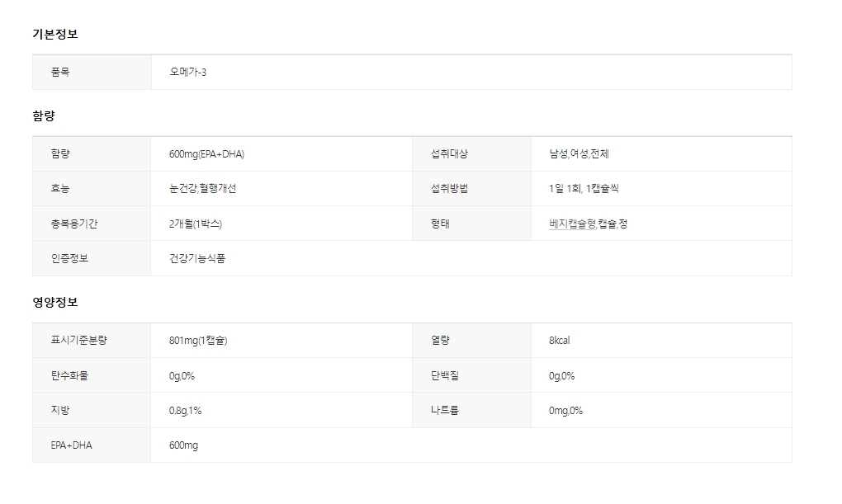The height and width of the screenshot is (504, 842).
Task: Click the 나트륨 label cell
Action: [x=444, y=411]
